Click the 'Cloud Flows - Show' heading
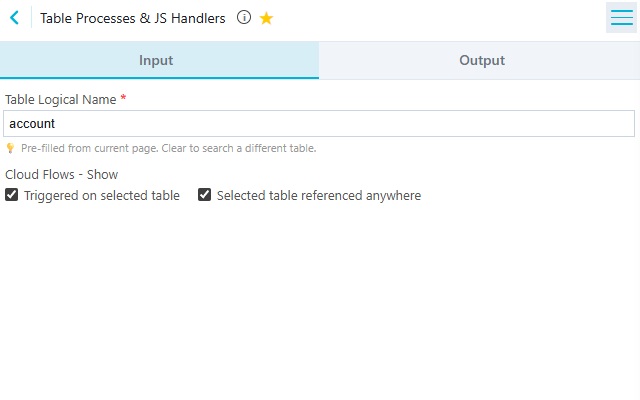Image resolution: width=640 pixels, height=400 pixels. [x=61, y=175]
